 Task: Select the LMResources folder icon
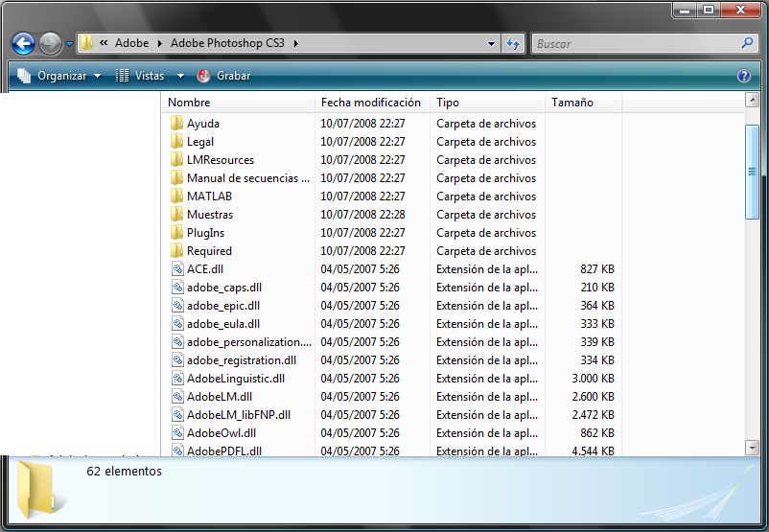[x=177, y=159]
